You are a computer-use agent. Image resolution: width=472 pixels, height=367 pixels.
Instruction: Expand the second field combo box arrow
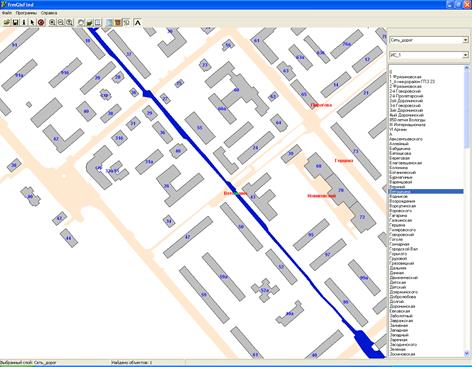tap(465, 55)
